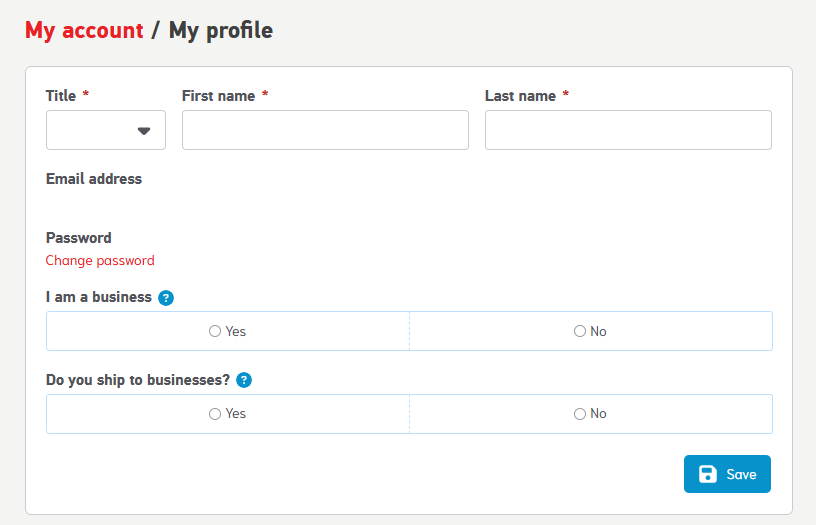Save the profile with the Save button
This screenshot has height=525, width=816.
coord(727,474)
